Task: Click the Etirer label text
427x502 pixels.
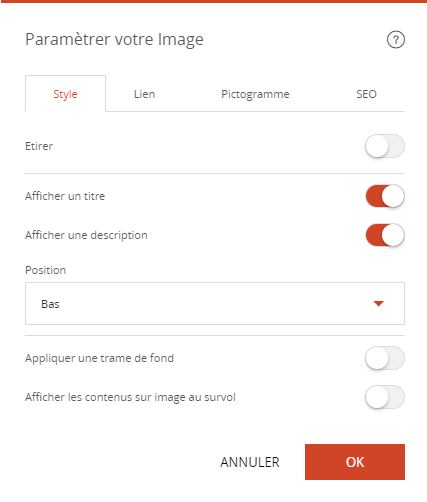Action: [x=39, y=146]
